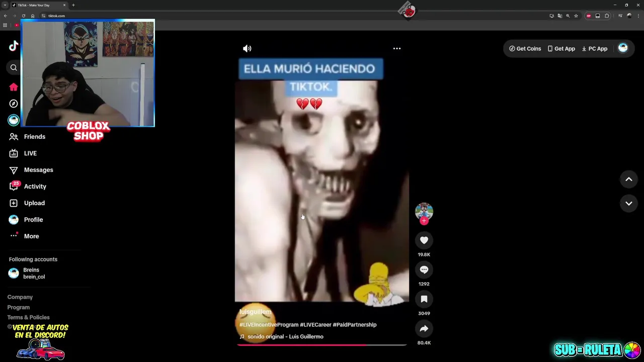The image size is (644, 362).
Task: Open the zoom magnifier in the address bar
Action: coord(568,16)
